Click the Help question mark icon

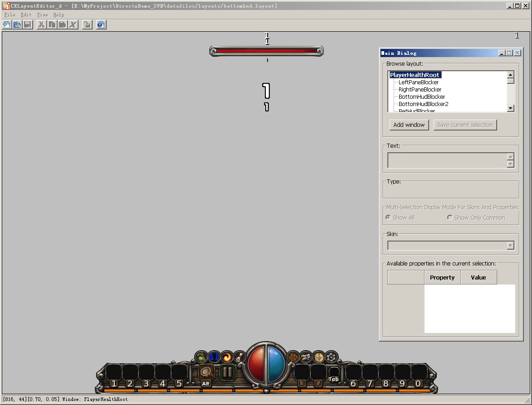coord(101,25)
